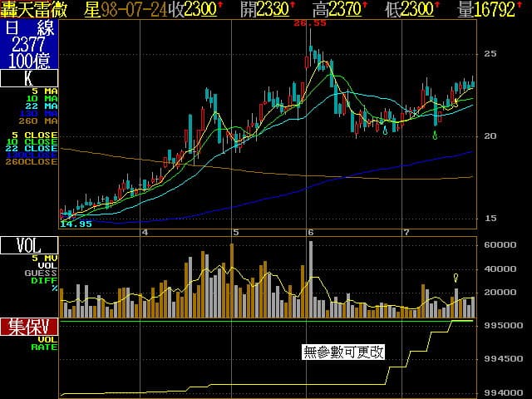Click the up arrow beside opening price 2330
This screenshot has width=532, height=399.
tap(293, 7)
